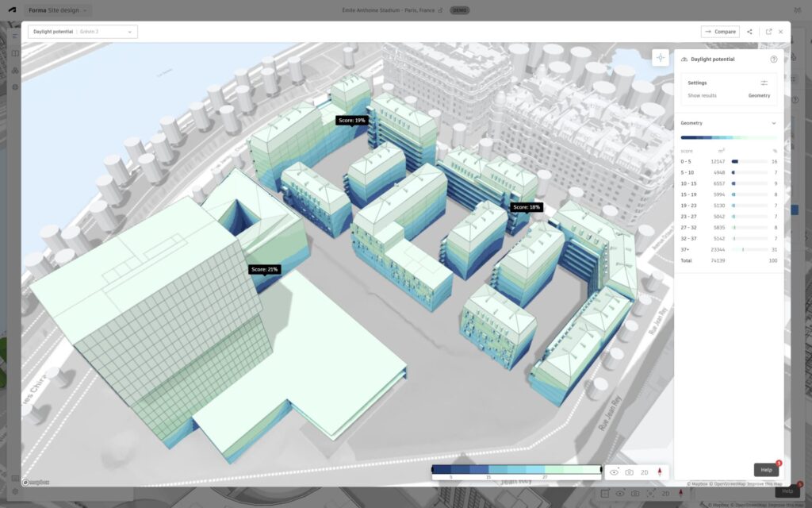812x508 pixels.
Task: Click the Compare button
Action: [720, 32]
